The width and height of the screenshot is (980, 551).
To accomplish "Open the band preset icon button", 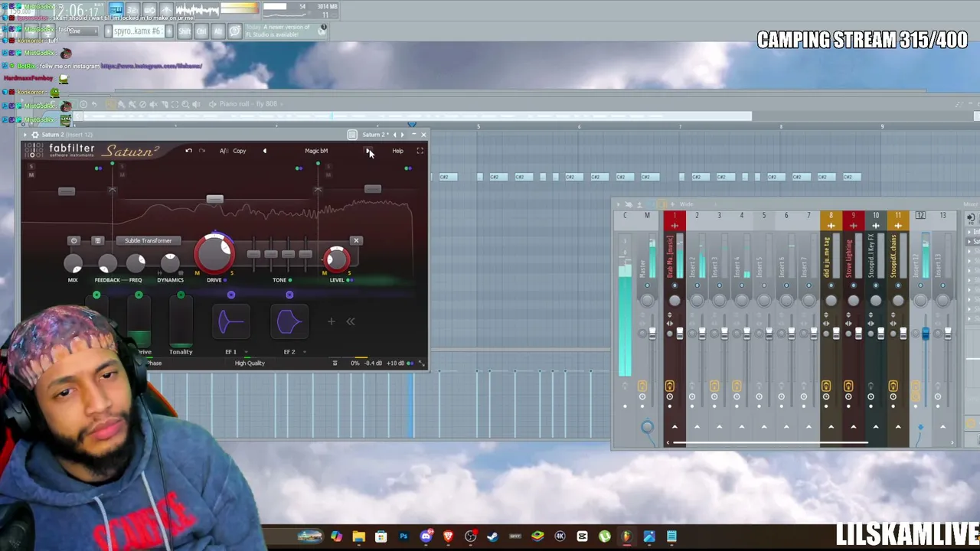I will point(97,241).
